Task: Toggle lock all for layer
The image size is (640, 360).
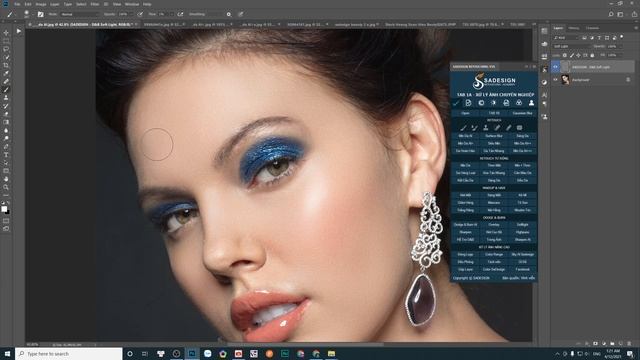Action: click(592, 55)
